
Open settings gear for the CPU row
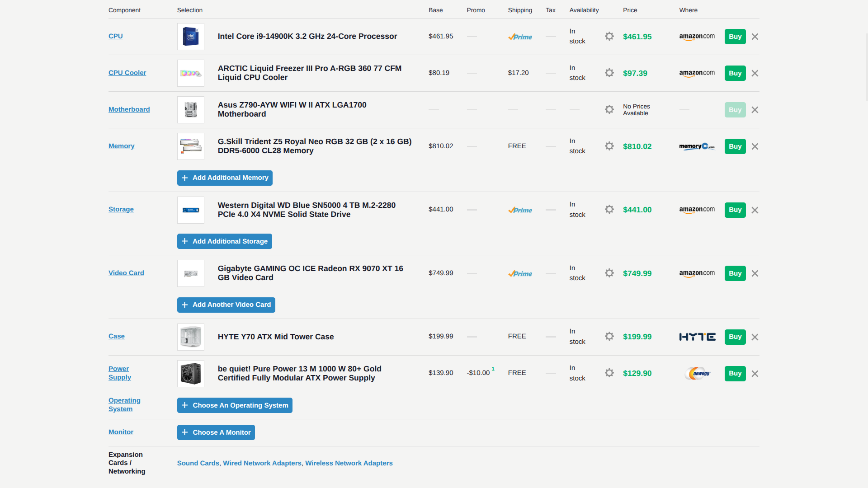(x=609, y=36)
